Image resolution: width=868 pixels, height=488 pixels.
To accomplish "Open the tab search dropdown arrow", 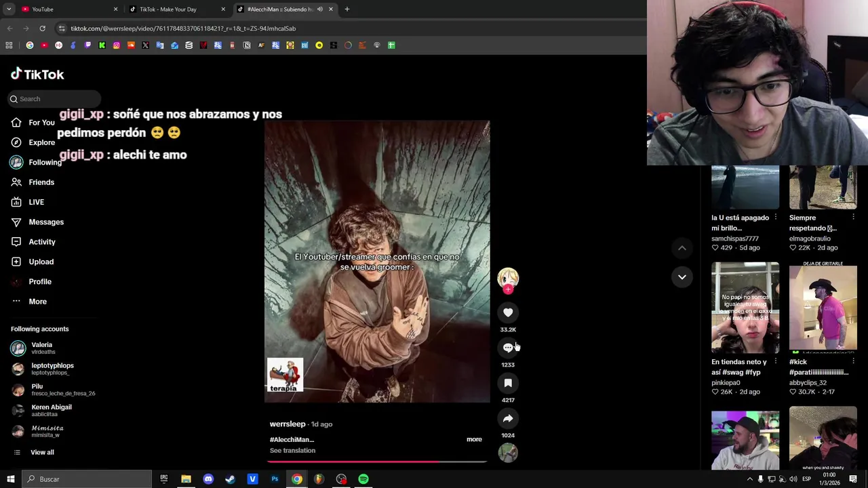I will (x=9, y=9).
